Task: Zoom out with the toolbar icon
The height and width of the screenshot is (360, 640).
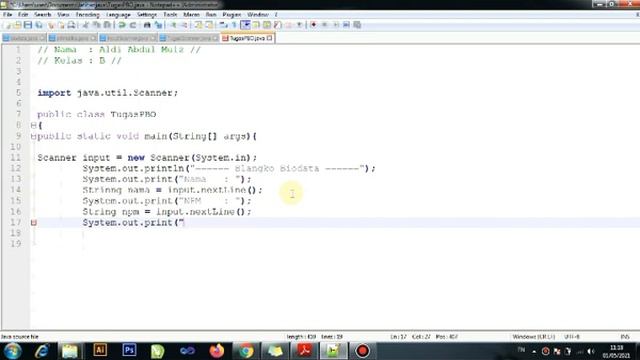Action: tap(184, 25)
